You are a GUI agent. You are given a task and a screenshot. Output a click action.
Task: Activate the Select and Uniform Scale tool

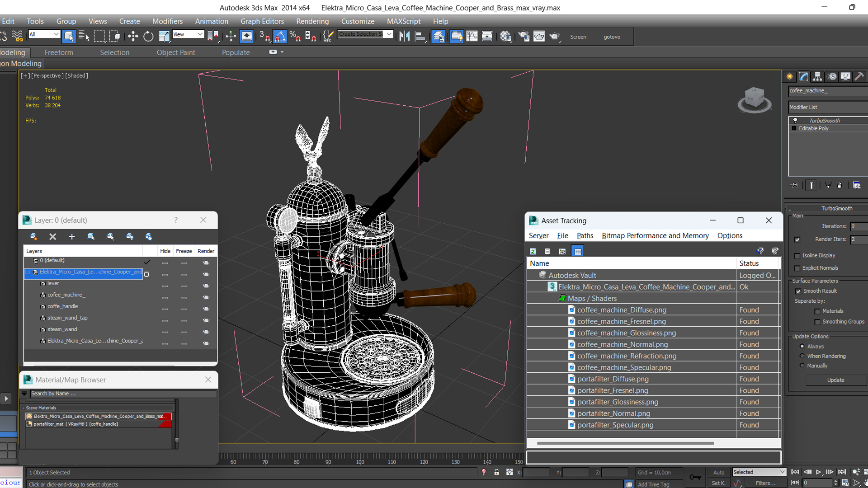[x=164, y=36]
